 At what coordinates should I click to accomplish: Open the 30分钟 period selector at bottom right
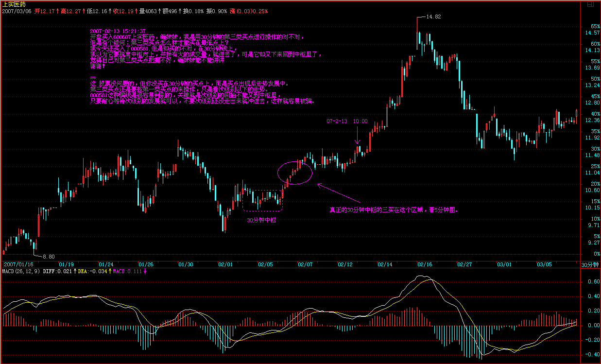tap(590, 264)
